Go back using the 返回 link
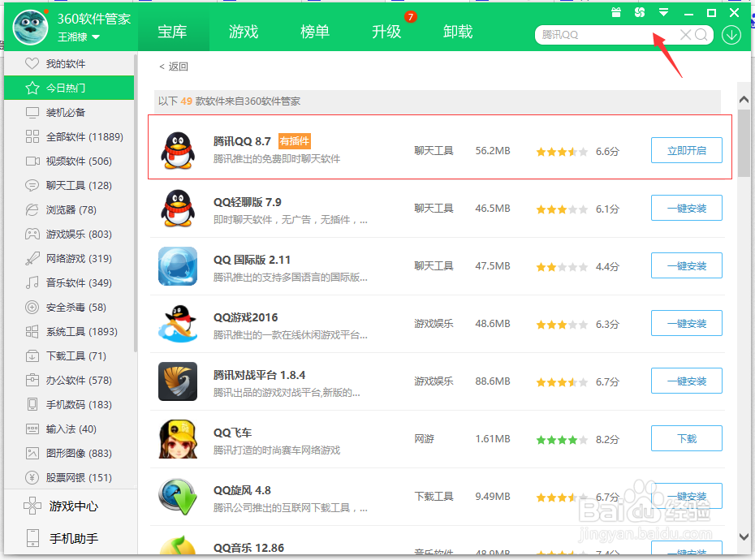Screen dimensions: 755x560 pos(174,67)
